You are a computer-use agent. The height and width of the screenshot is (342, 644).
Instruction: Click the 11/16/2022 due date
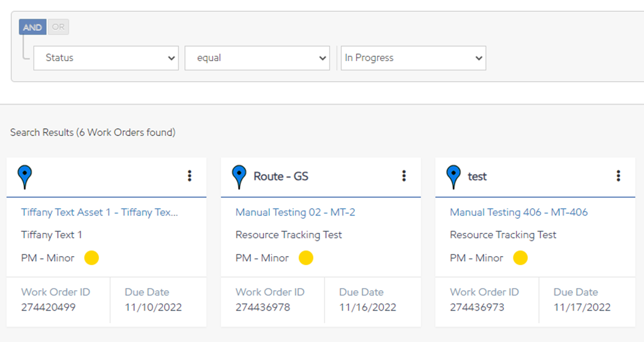367,308
